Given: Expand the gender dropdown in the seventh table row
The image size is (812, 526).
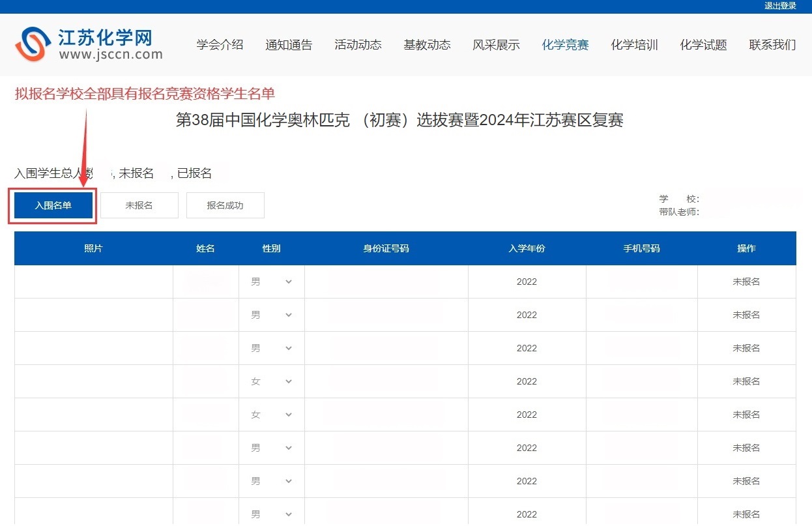Looking at the screenshot, I should tap(272, 481).
